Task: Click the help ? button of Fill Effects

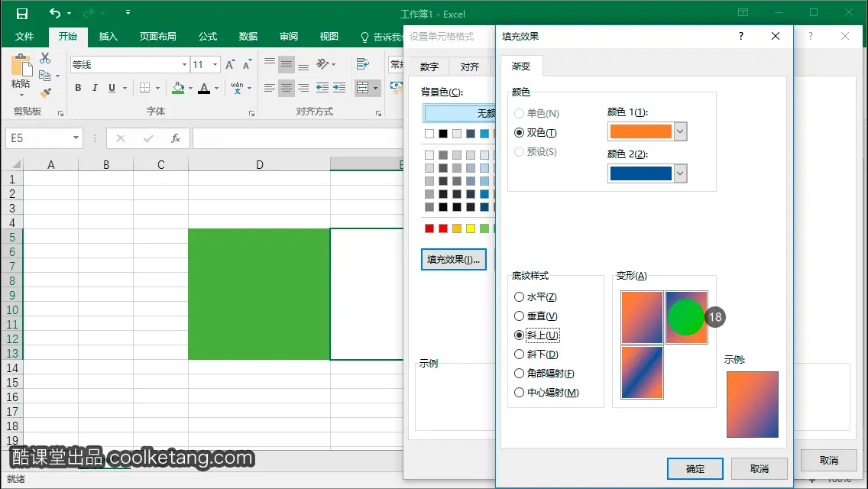Action: click(740, 36)
